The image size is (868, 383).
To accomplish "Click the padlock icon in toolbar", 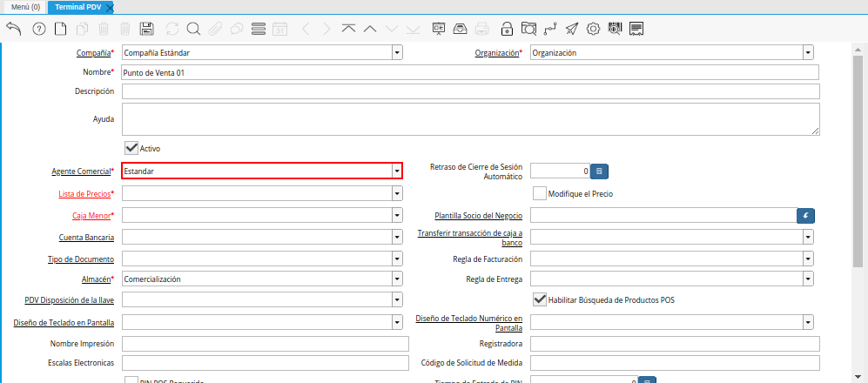I will pyautogui.click(x=507, y=29).
